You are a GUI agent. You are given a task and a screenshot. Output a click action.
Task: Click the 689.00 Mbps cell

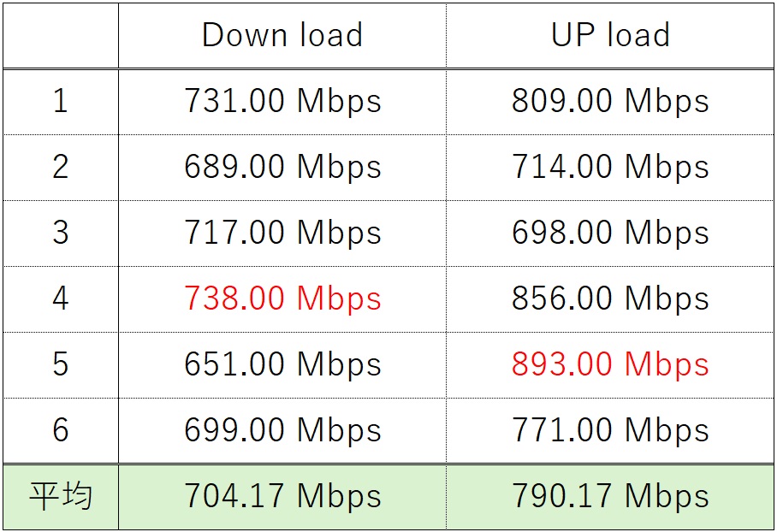tap(282, 167)
